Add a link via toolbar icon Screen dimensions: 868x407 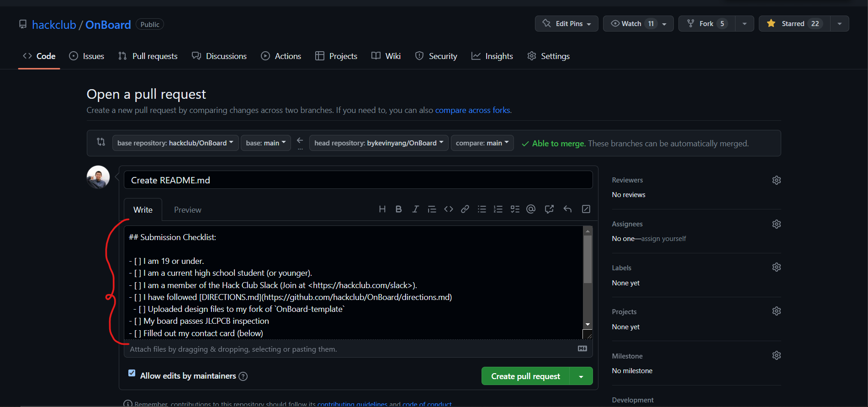tap(465, 209)
